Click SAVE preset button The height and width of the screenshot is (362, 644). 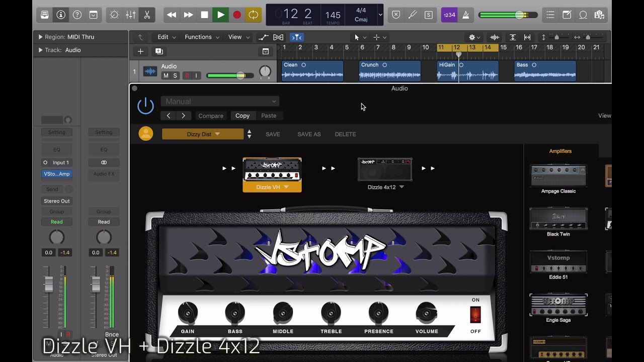coord(273,134)
